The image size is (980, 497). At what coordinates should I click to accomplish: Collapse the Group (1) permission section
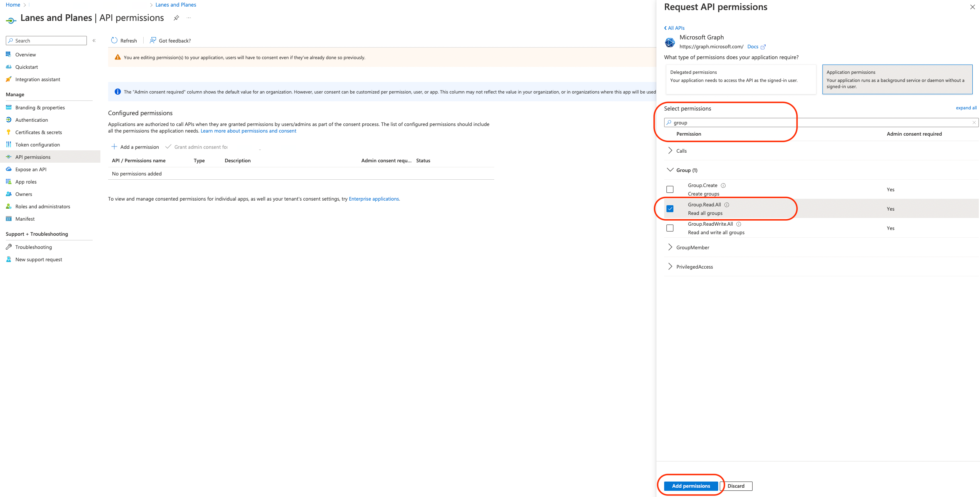pos(670,170)
